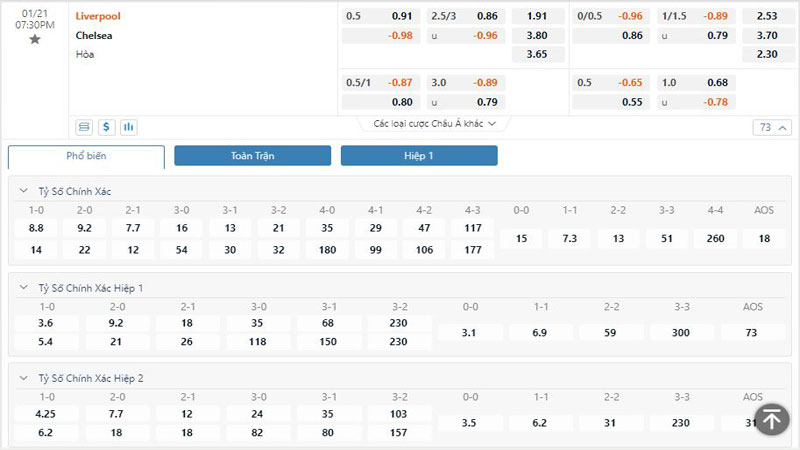The width and height of the screenshot is (800, 450).
Task: Collapse the Tỷ Số Chính Xác Hiệp 1 section
Action: (24, 288)
